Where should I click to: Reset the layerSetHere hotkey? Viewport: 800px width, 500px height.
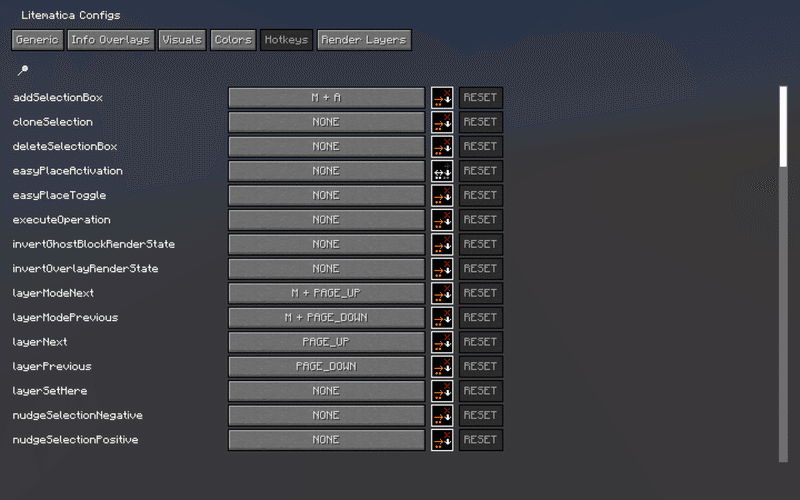pyautogui.click(x=481, y=391)
